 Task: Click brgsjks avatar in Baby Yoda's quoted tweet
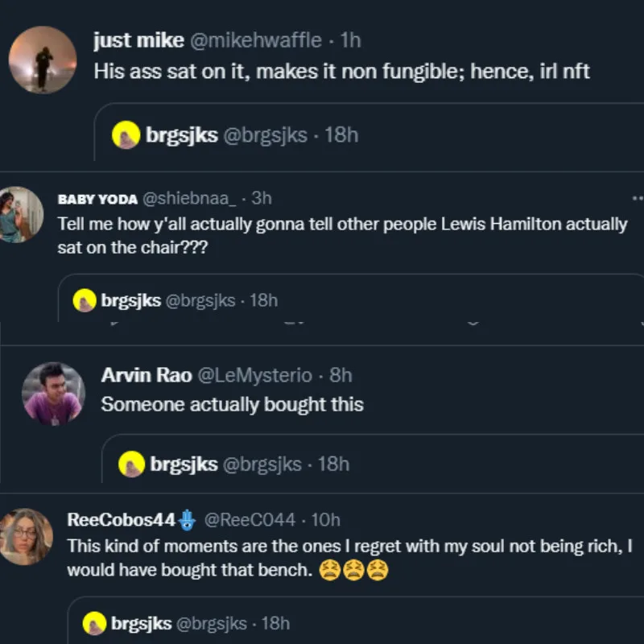(85, 301)
